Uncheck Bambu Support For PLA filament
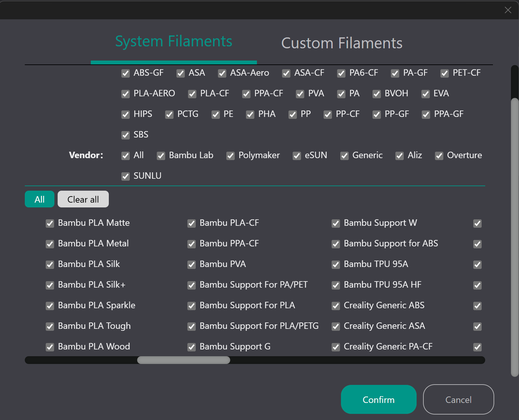Image resolution: width=519 pixels, height=420 pixels. click(x=192, y=306)
